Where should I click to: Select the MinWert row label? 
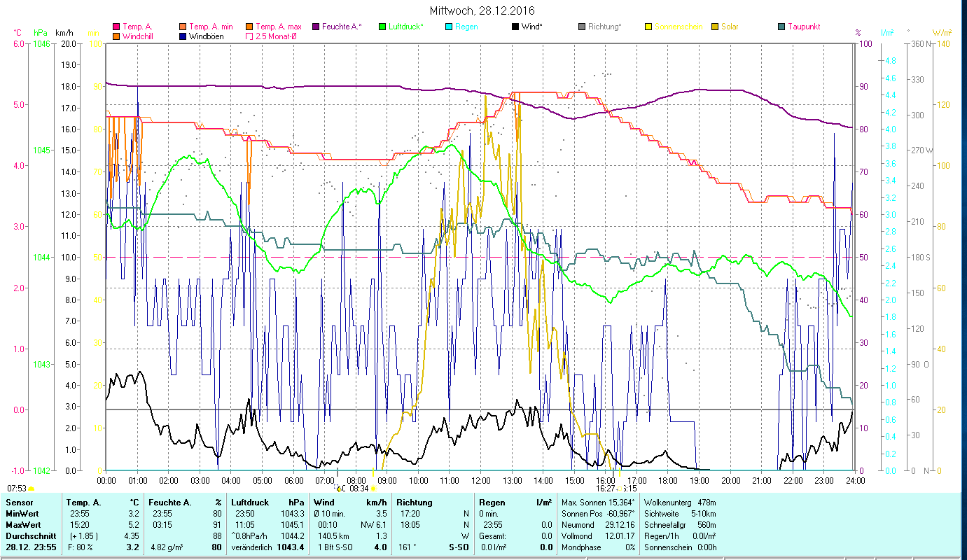click(x=23, y=514)
